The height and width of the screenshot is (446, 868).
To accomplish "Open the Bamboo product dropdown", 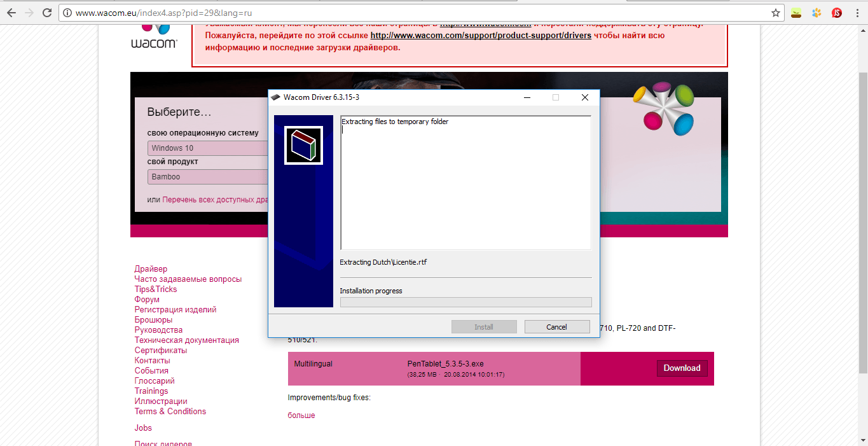I will [x=208, y=177].
